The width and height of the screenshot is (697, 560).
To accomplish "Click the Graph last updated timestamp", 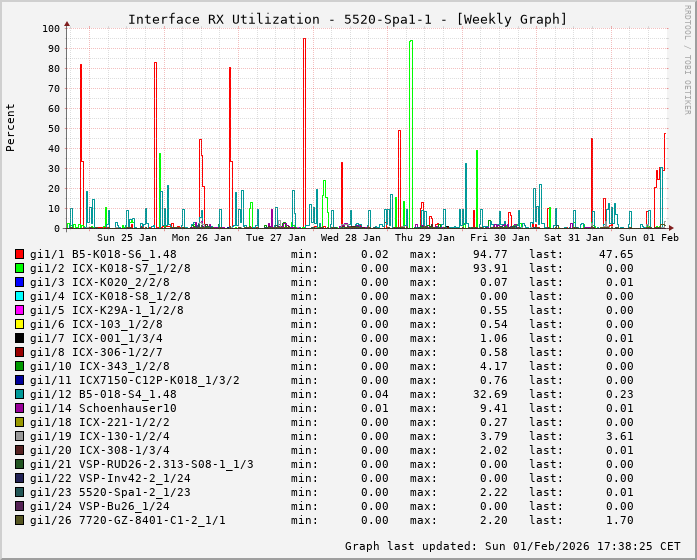I will [511, 546].
